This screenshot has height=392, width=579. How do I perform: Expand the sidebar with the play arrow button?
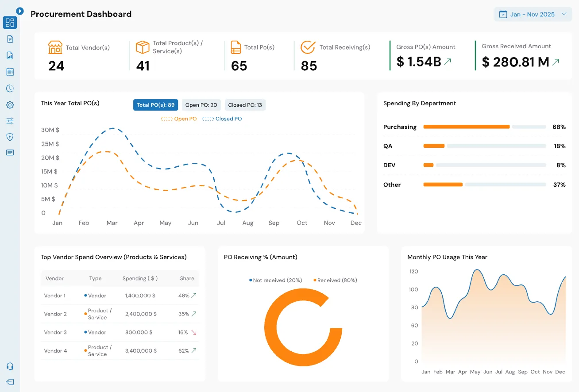point(19,11)
